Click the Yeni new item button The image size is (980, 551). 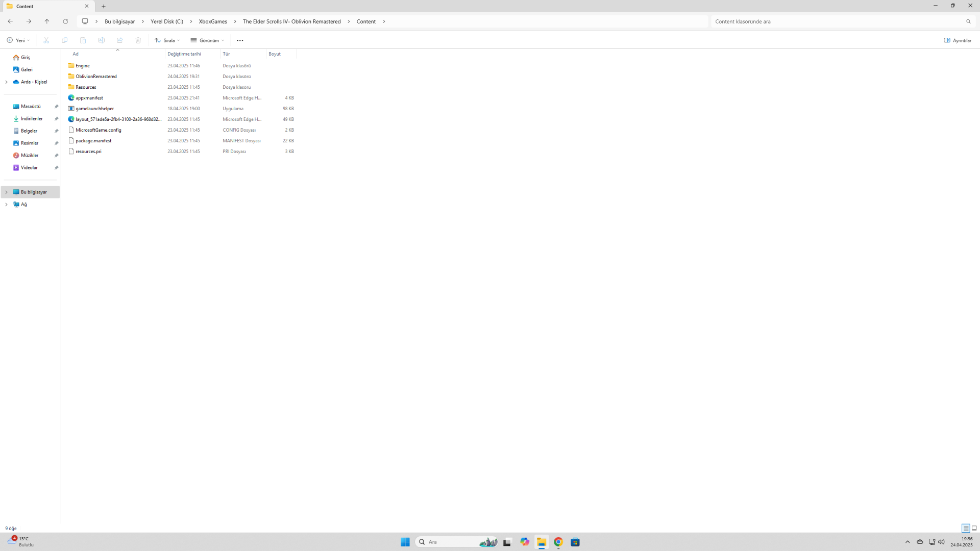[18, 40]
